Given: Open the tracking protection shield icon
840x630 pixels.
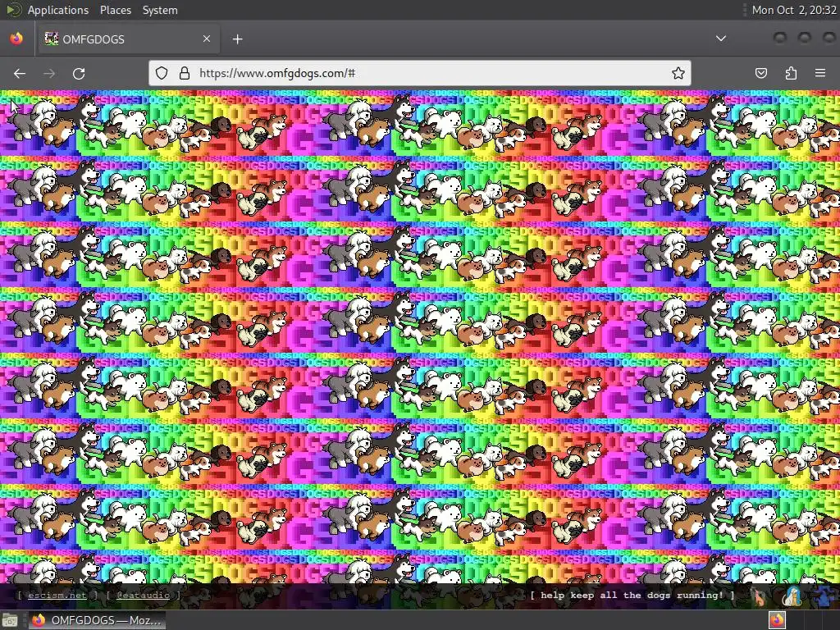Looking at the screenshot, I should [162, 73].
